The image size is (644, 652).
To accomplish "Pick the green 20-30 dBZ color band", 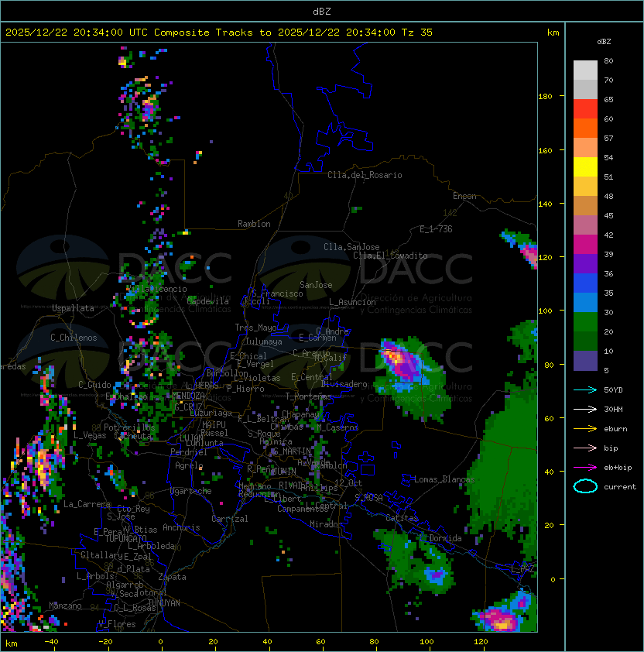I will click(585, 322).
